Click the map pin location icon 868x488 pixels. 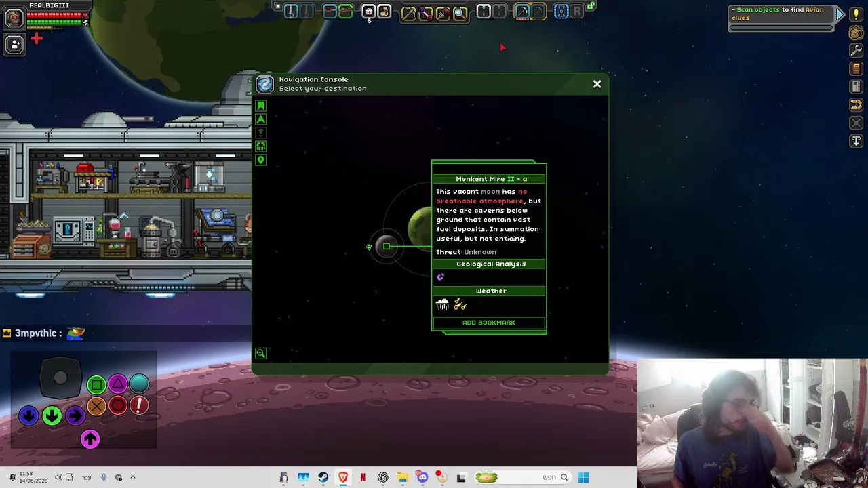click(260, 160)
